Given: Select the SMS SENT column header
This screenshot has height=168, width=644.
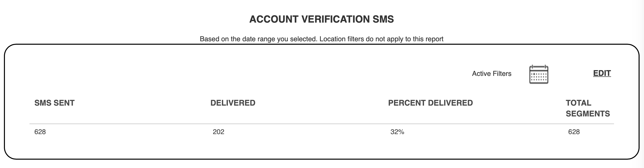Looking at the screenshot, I should click(x=54, y=103).
